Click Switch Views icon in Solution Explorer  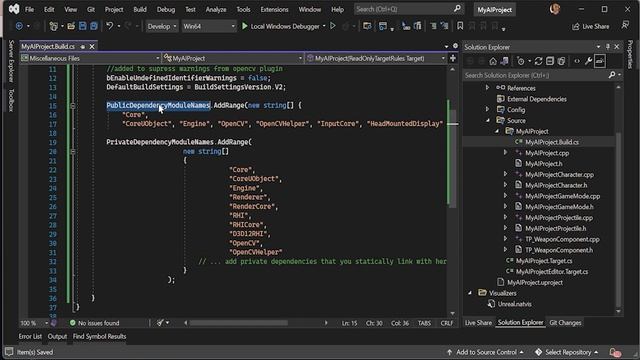click(504, 61)
